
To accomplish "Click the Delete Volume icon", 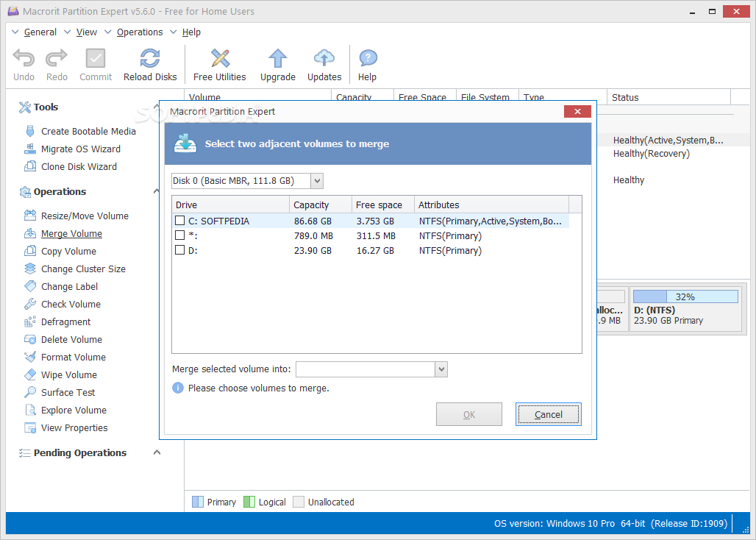I will pos(30,339).
